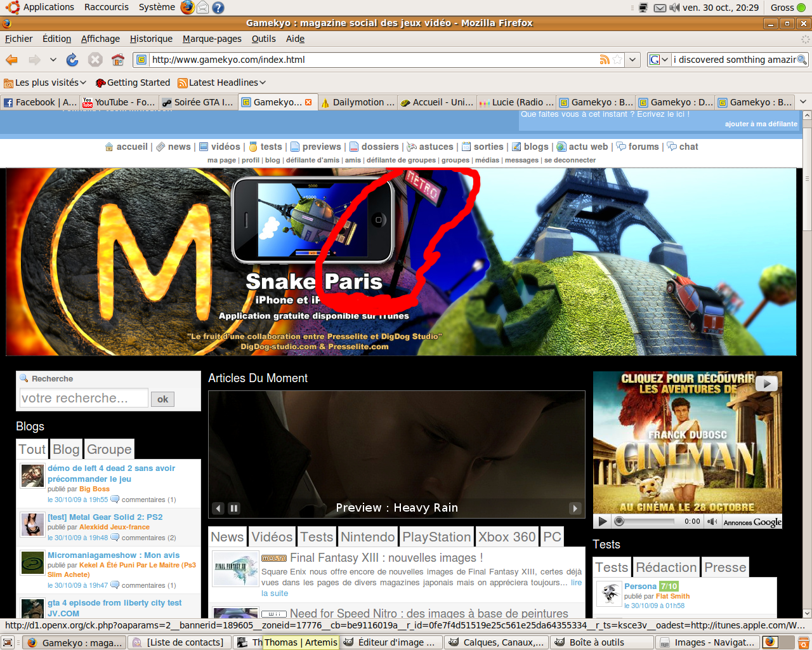812x650 pixels.
Task: Select the Presse tests tab
Action: point(725,567)
